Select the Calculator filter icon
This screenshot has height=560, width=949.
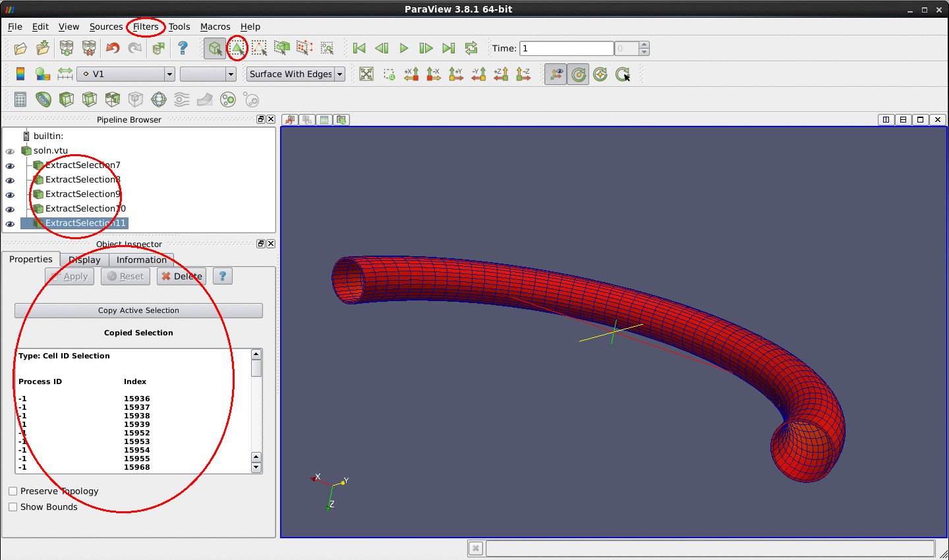20,99
